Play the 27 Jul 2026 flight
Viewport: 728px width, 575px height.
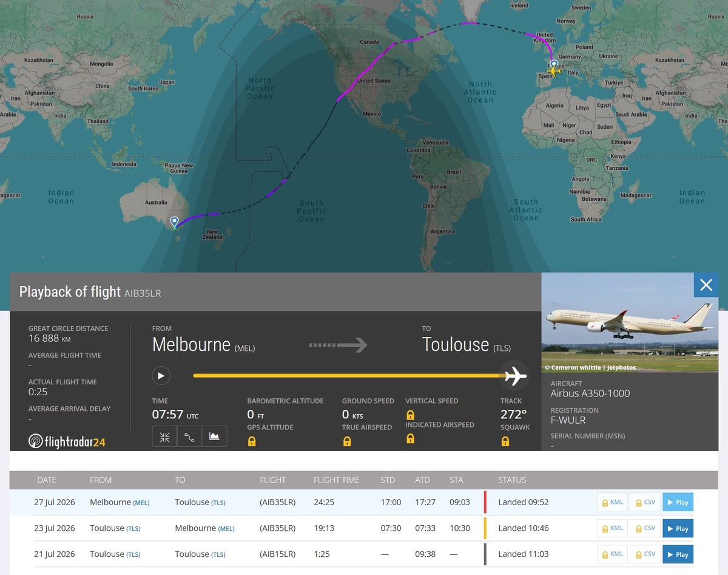[678, 502]
